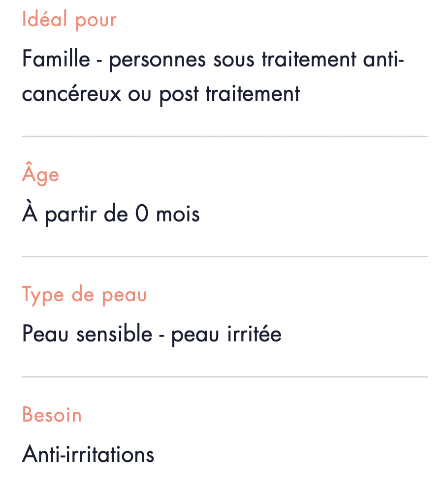Click the "Peau sensible" value

point(87,334)
